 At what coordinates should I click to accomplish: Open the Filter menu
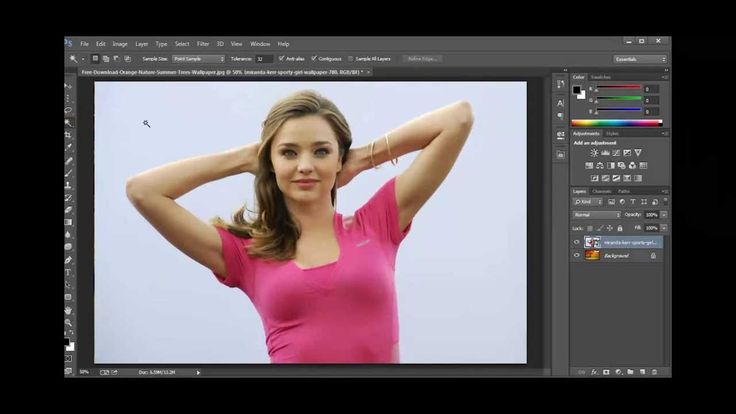coord(203,44)
